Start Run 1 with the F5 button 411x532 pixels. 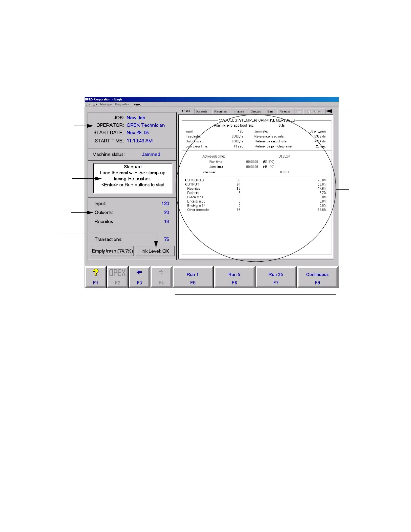(193, 277)
